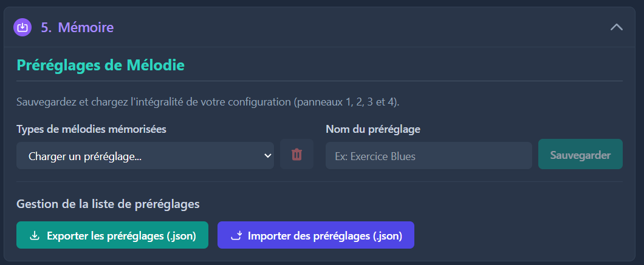Click the "5." section number in header
This screenshot has height=265, width=644.
click(46, 27)
